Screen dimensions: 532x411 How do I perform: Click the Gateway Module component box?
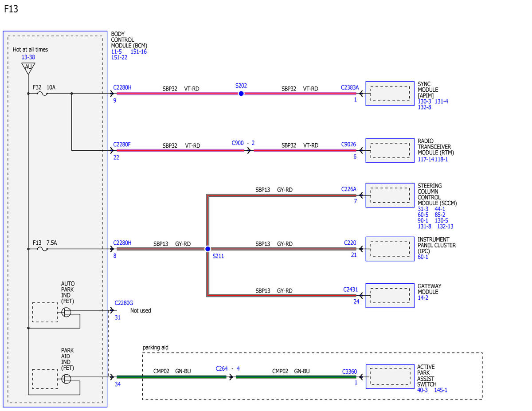(390, 295)
